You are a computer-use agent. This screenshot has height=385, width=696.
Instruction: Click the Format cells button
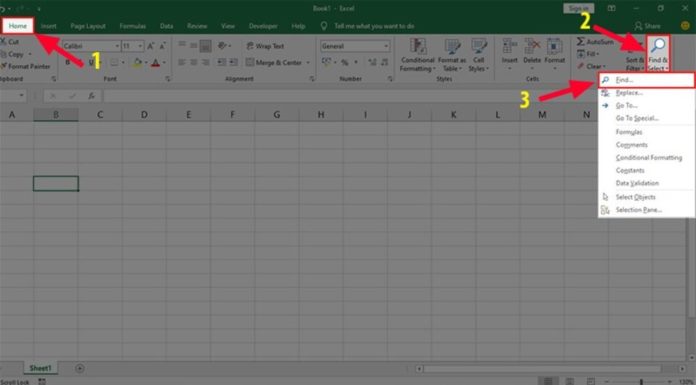554,55
